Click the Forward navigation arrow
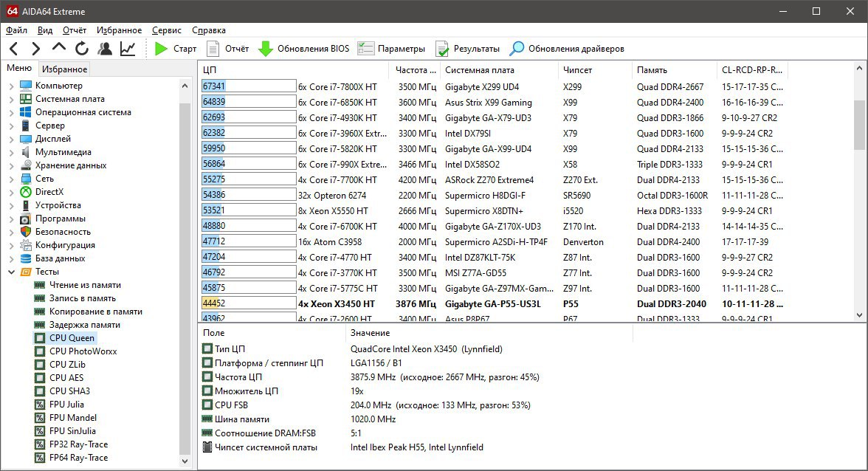Viewport: 868px width, 471px height. point(36,49)
